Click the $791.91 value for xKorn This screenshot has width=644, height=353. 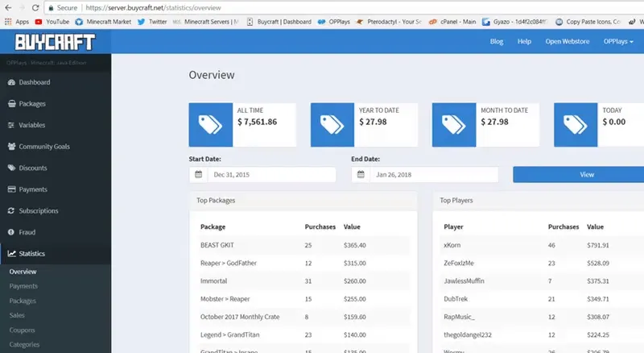point(598,245)
